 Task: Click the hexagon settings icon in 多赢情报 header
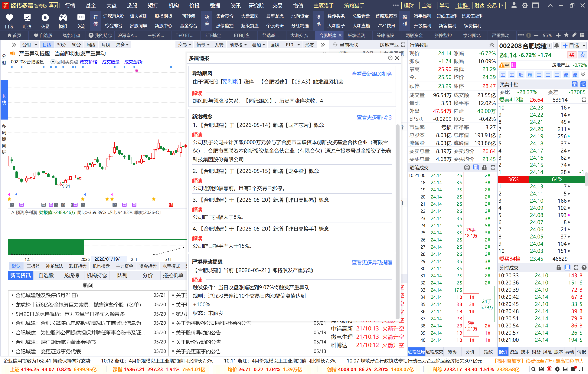point(390,58)
